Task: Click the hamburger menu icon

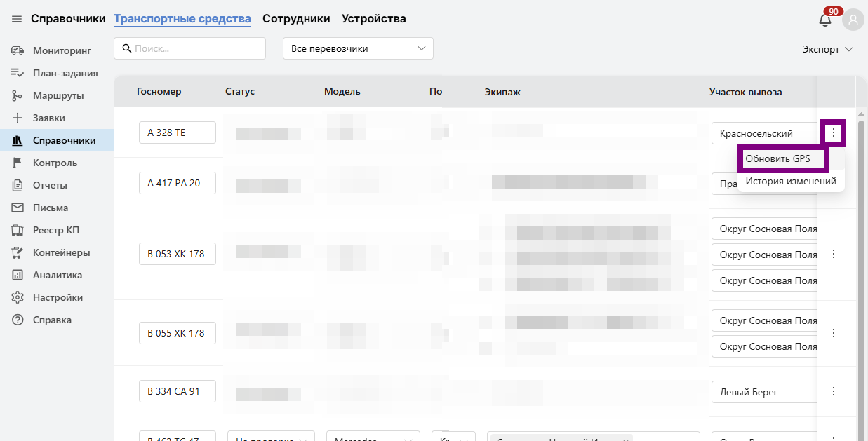Action: pyautogui.click(x=17, y=19)
